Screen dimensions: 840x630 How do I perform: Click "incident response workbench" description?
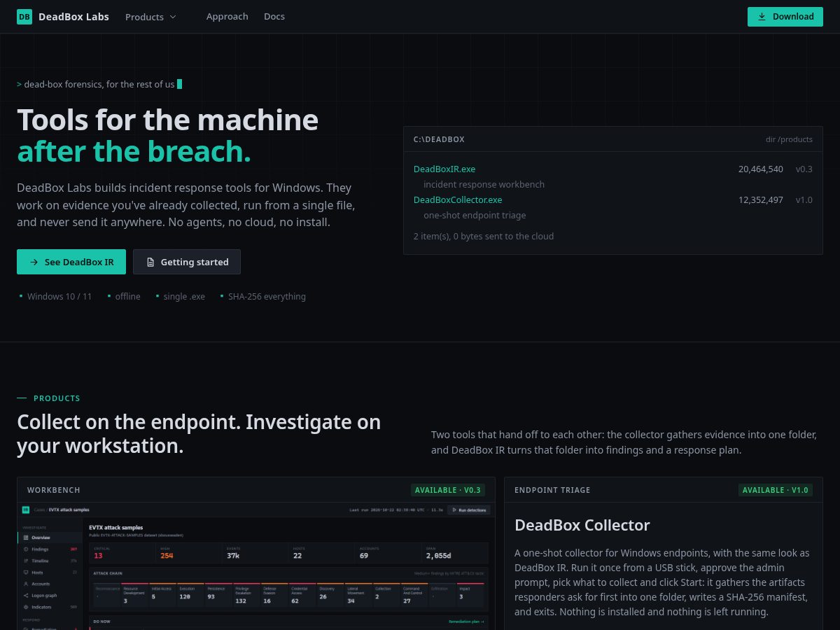[x=484, y=184]
